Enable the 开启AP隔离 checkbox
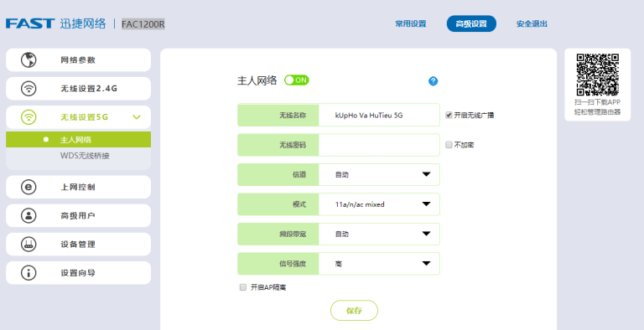Viewport: 644px width, 330px height. coord(243,287)
